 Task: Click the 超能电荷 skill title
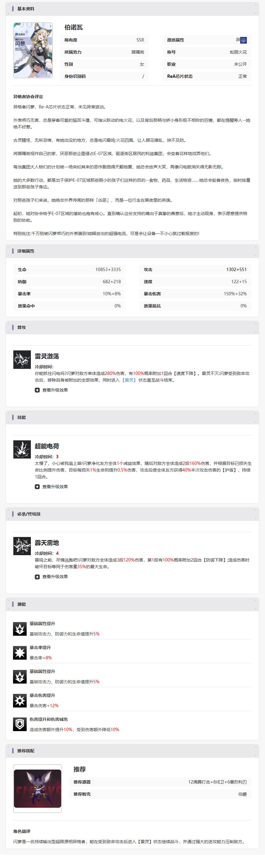click(x=47, y=446)
